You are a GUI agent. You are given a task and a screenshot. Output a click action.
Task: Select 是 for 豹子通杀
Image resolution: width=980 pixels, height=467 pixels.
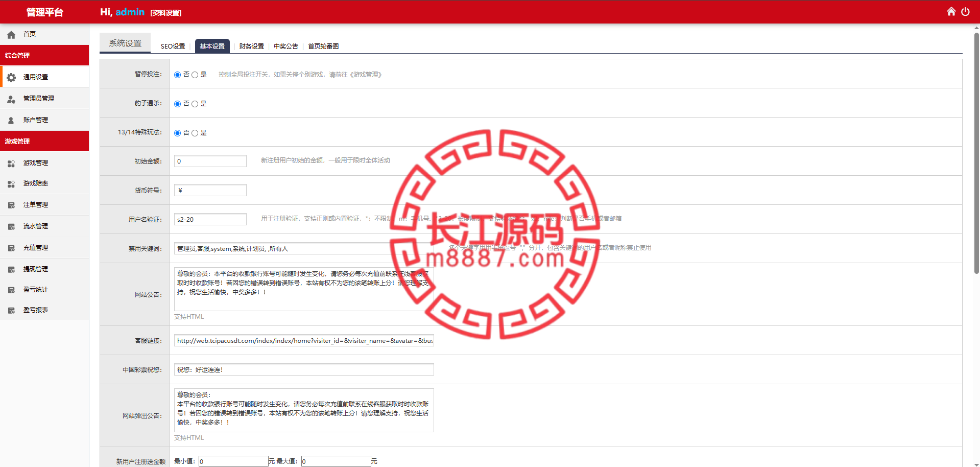coord(195,104)
